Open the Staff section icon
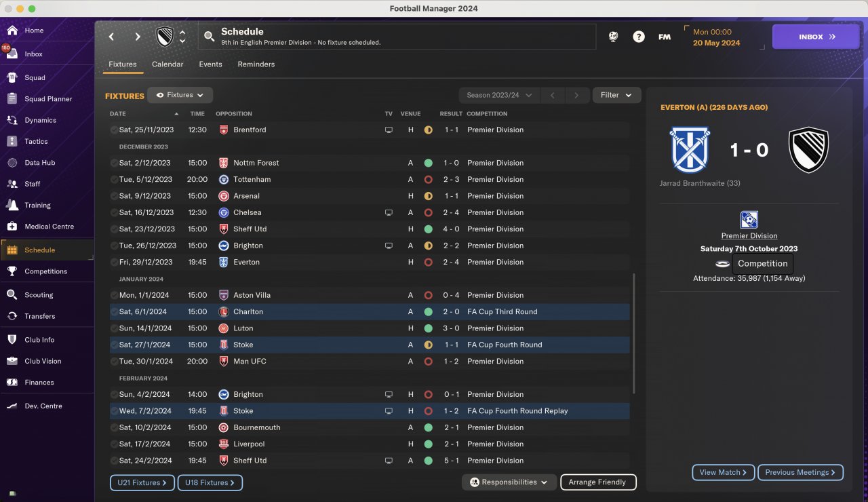 tap(12, 184)
